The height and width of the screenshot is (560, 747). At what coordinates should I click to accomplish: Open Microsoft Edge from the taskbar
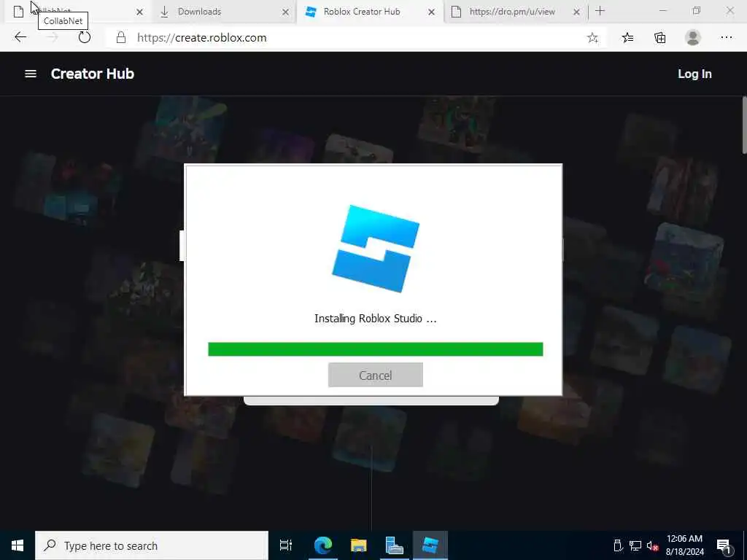(x=323, y=545)
